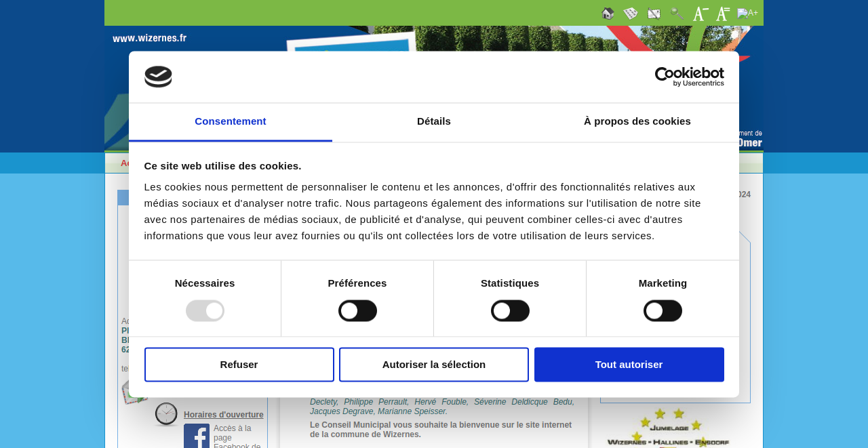Toggle the Nécessaires cookie switch
Image resolution: width=868 pixels, height=448 pixels.
coord(205,311)
